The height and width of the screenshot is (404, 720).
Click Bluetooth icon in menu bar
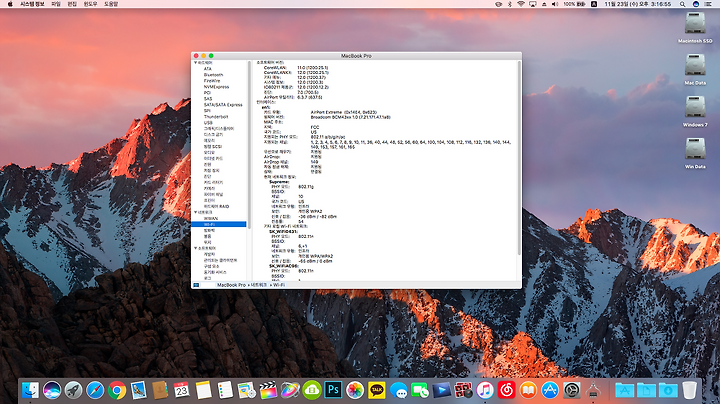[x=509, y=4]
